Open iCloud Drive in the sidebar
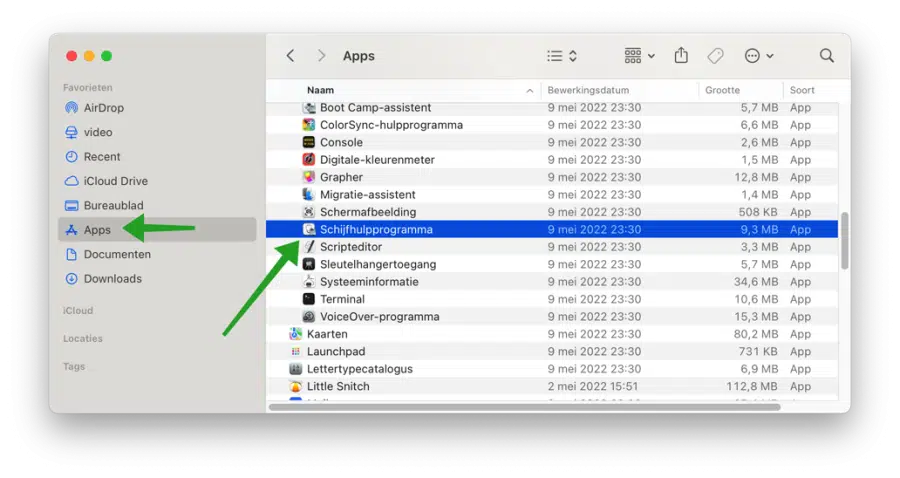The image size is (900, 478). click(157, 181)
